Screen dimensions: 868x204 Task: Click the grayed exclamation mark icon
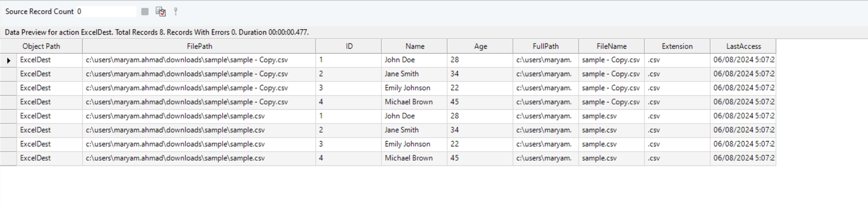click(175, 11)
